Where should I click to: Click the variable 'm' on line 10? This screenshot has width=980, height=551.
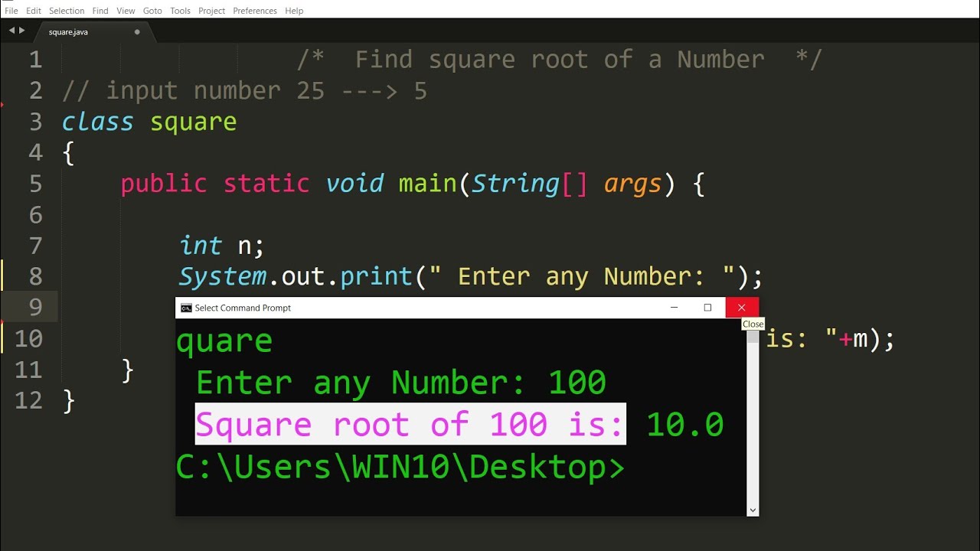tap(861, 339)
